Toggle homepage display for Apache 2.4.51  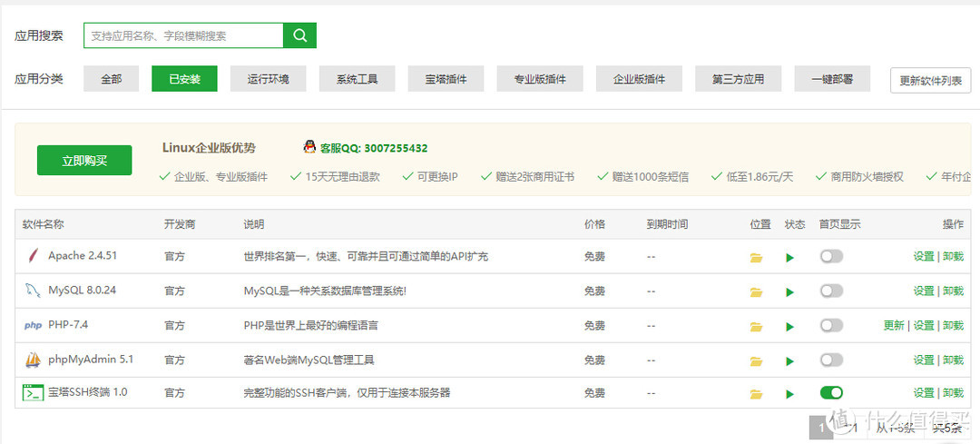pos(831,256)
